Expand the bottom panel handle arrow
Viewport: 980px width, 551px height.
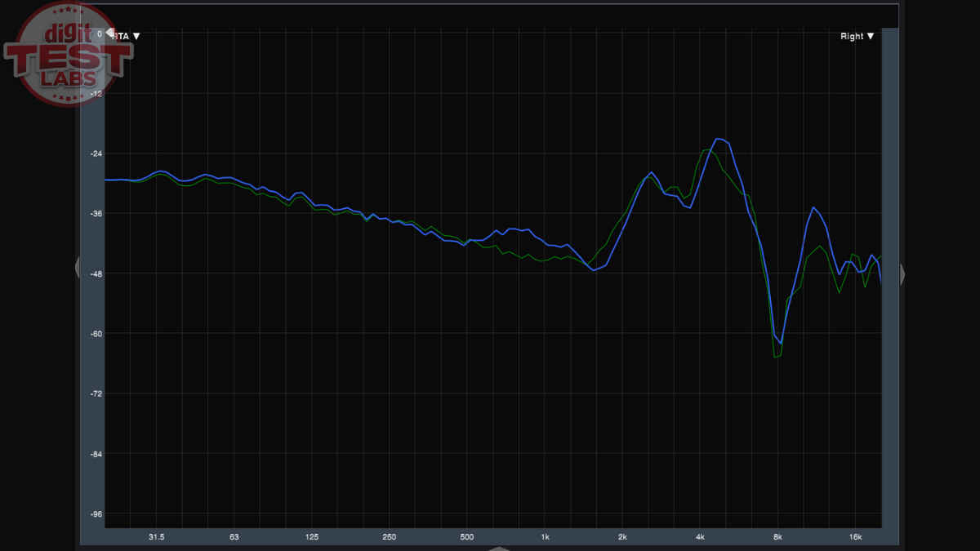(x=498, y=548)
